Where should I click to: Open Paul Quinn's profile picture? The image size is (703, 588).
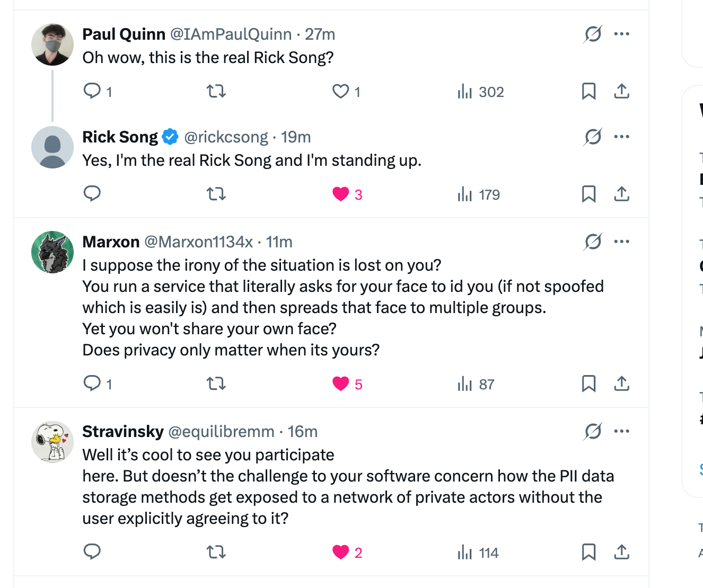(x=52, y=44)
